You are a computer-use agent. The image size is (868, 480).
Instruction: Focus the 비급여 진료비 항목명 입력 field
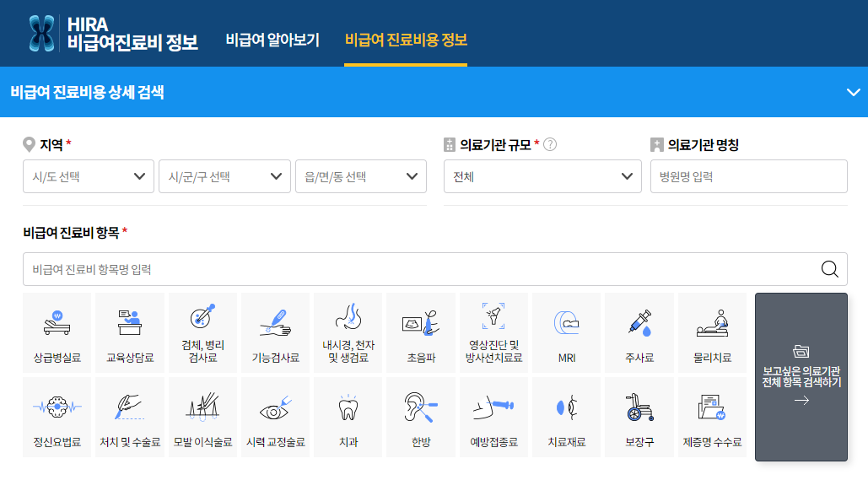[435, 269]
